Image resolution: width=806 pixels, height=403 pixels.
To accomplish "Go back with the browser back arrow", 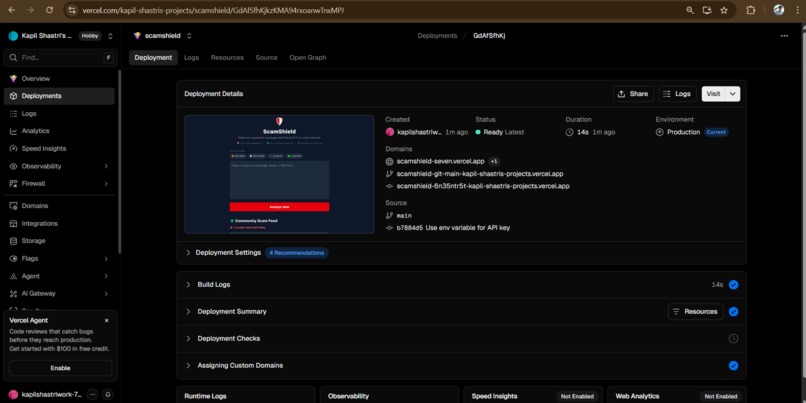I will point(12,10).
